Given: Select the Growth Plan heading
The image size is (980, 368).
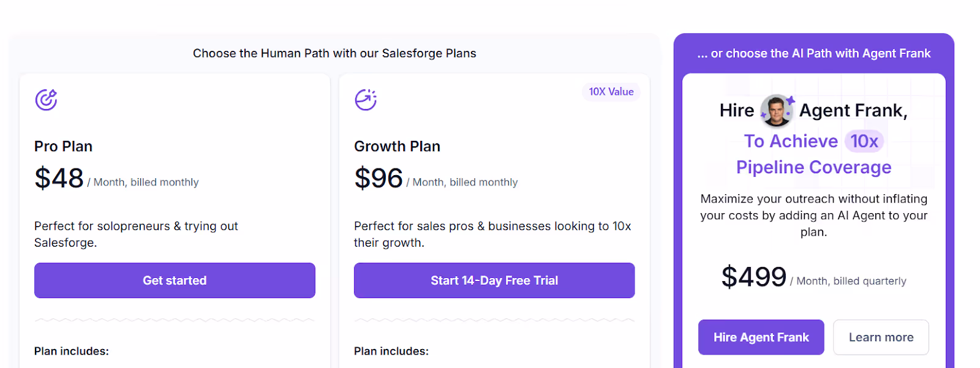Looking at the screenshot, I should (x=397, y=146).
